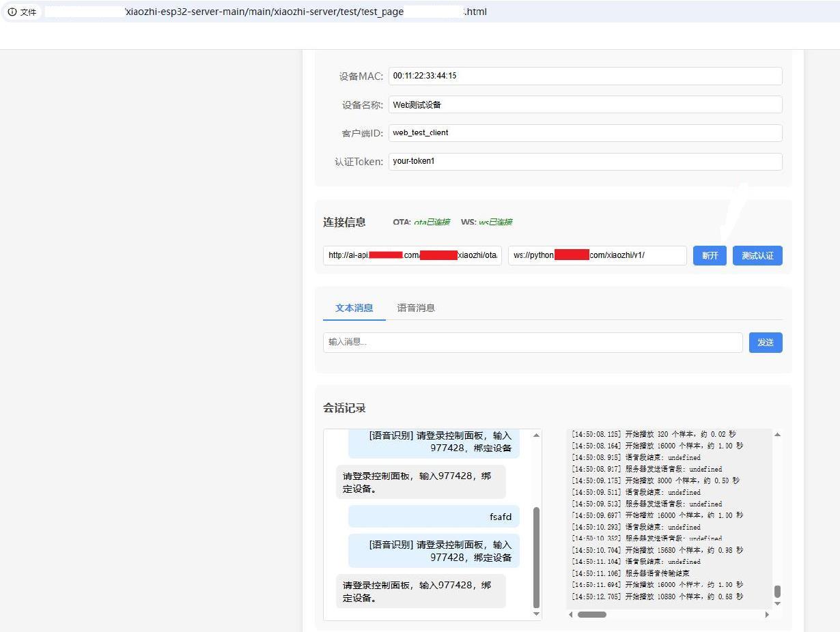
Task: Click the 输入消息 message input box
Action: pos(533,343)
